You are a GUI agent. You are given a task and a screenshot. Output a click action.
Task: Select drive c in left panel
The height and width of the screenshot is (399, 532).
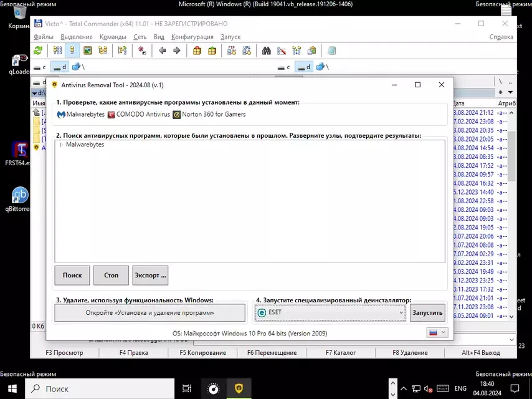tap(40, 67)
